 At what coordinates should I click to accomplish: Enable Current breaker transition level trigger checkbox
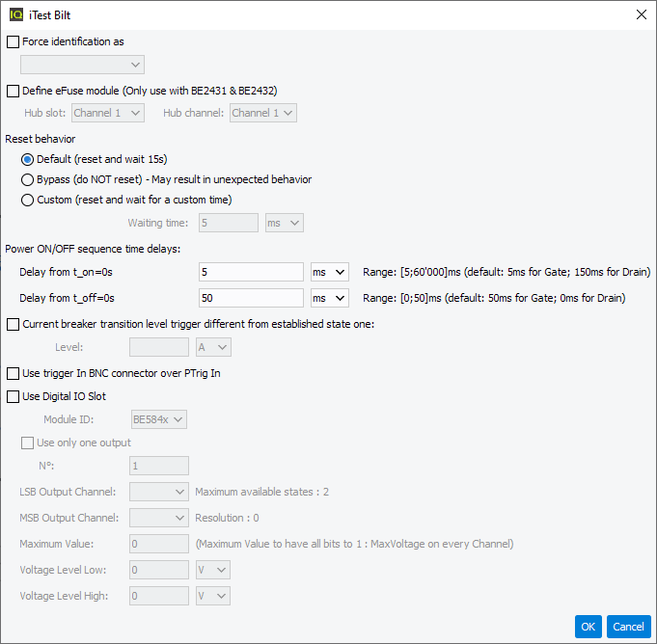click(x=13, y=324)
